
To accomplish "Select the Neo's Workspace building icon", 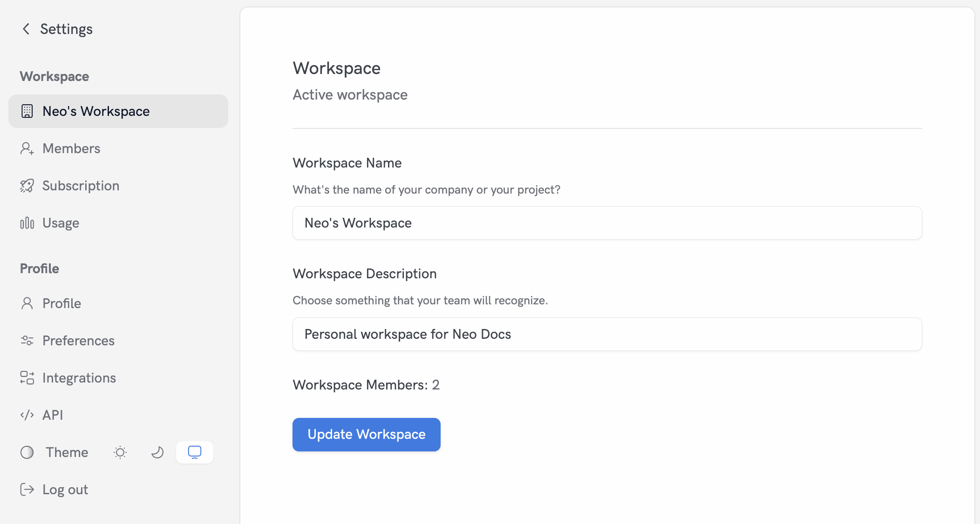I will click(27, 111).
